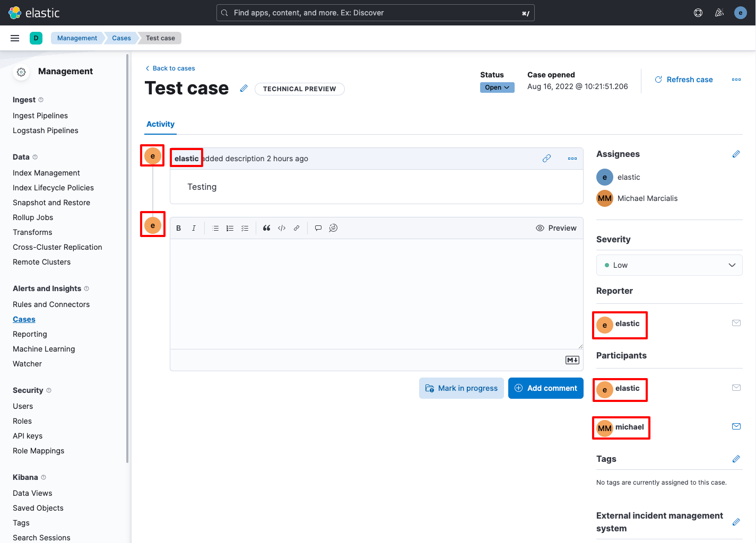Click the italic formatting icon
756x543 pixels.
194,228
